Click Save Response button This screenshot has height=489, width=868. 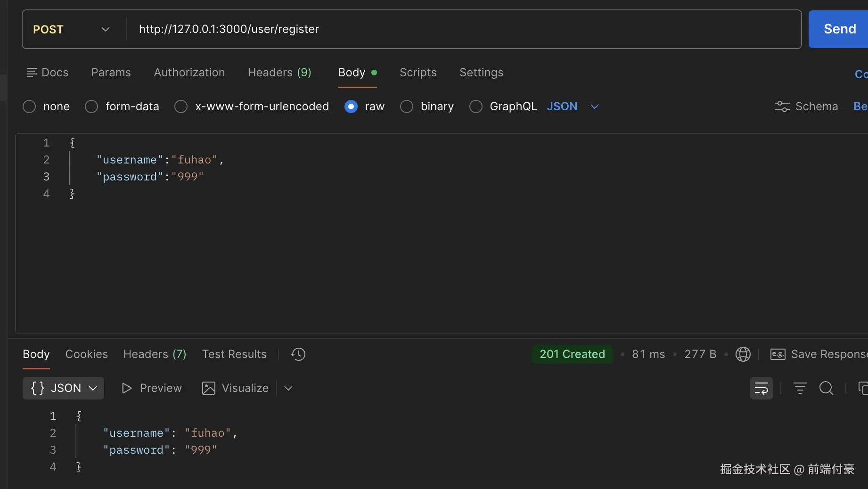(819, 354)
